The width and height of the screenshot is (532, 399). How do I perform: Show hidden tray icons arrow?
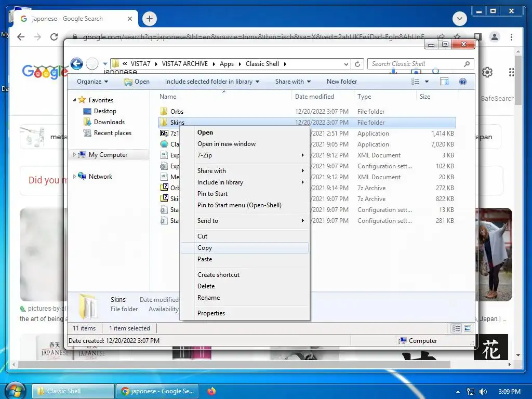point(458,392)
